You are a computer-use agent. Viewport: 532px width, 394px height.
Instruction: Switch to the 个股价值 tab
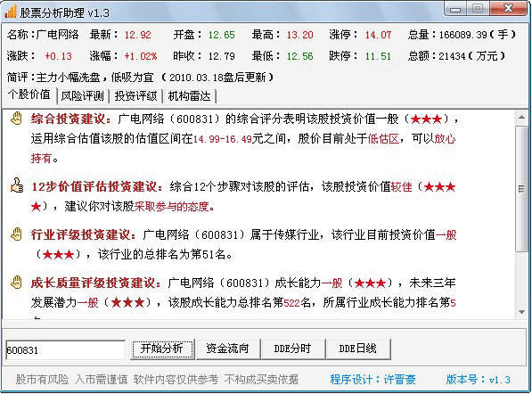point(29,94)
